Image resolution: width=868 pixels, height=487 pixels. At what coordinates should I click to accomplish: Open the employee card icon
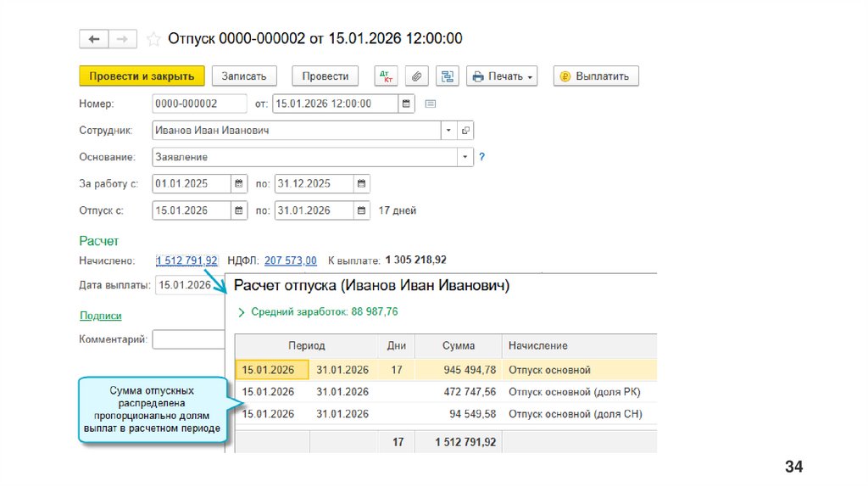coord(465,130)
